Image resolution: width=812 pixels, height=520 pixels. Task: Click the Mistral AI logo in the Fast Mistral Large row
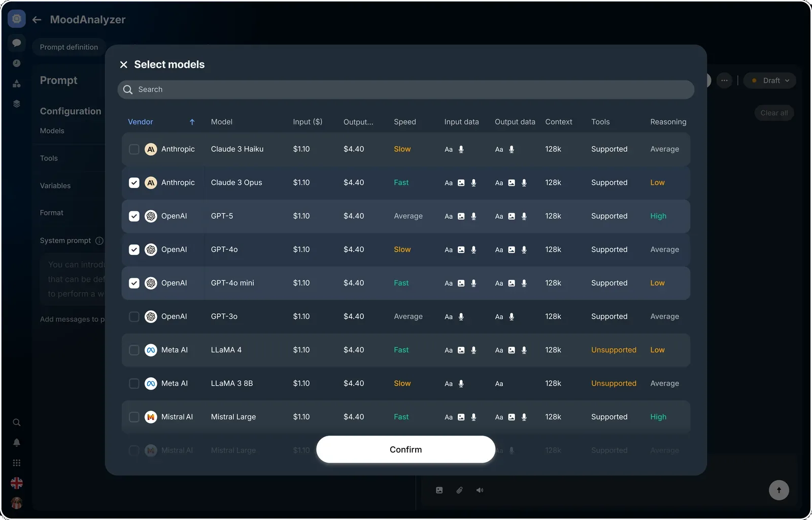[x=151, y=417]
